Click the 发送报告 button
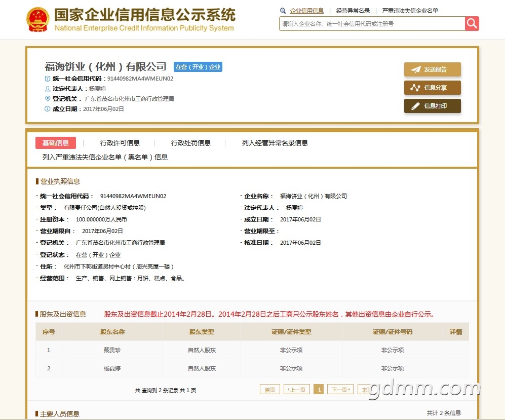The width and height of the screenshot is (505, 420). (433, 69)
